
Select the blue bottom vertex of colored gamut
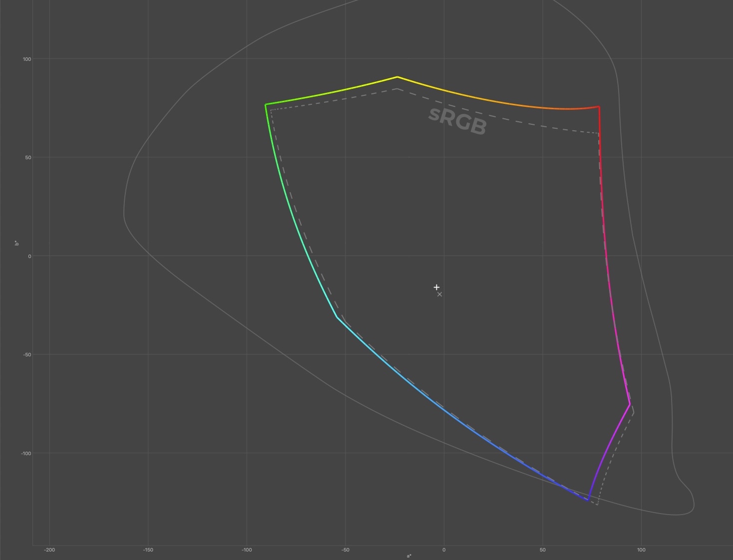(x=588, y=500)
